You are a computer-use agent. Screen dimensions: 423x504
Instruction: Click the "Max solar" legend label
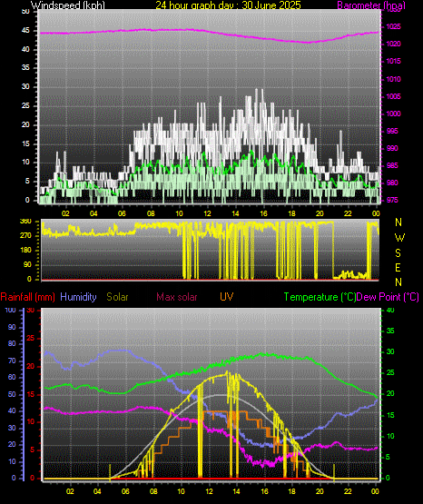click(x=177, y=297)
